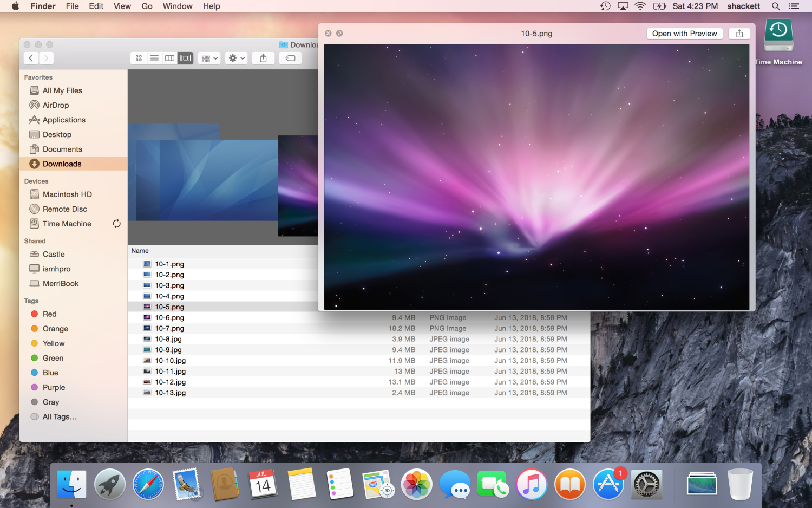
Task: Switch Finder to icon view
Action: [x=139, y=58]
